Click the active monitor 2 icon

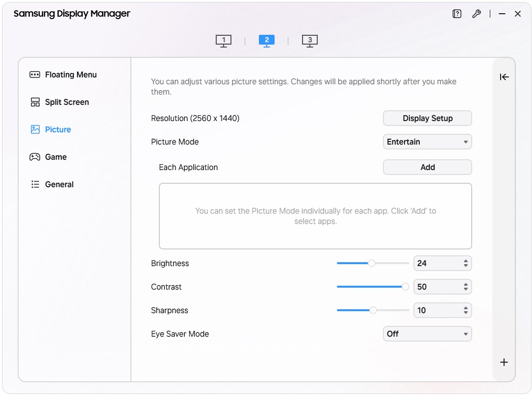(267, 41)
